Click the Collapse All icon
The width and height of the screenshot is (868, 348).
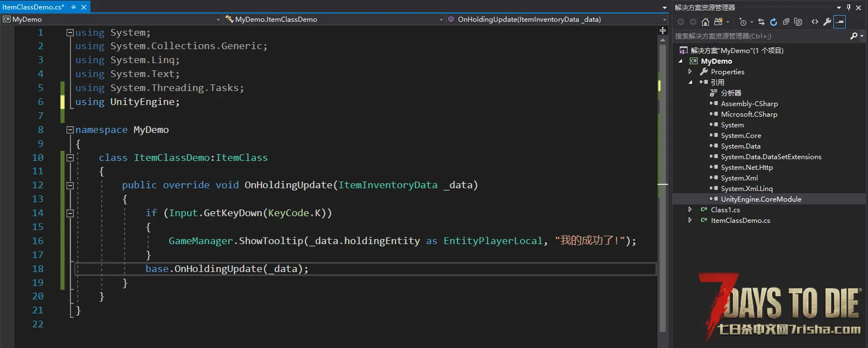pos(786,22)
